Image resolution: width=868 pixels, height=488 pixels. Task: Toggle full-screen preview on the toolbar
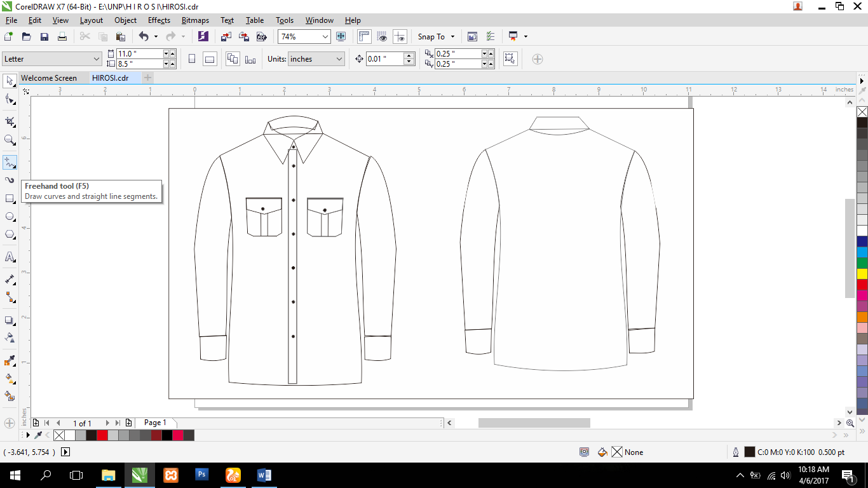pyautogui.click(x=341, y=36)
